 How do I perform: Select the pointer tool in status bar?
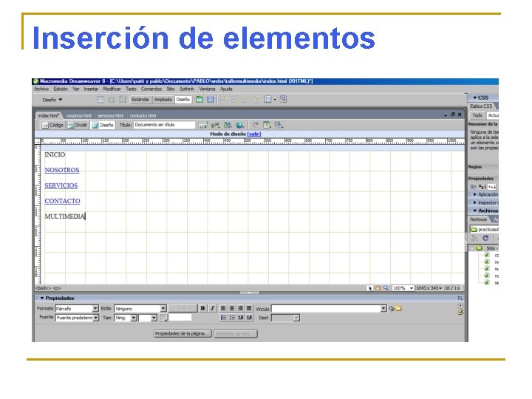(370, 288)
